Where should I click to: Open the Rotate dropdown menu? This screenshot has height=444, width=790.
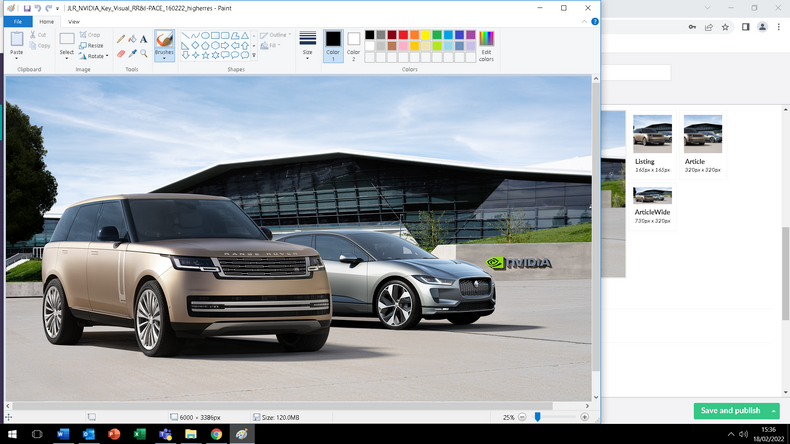coord(107,56)
